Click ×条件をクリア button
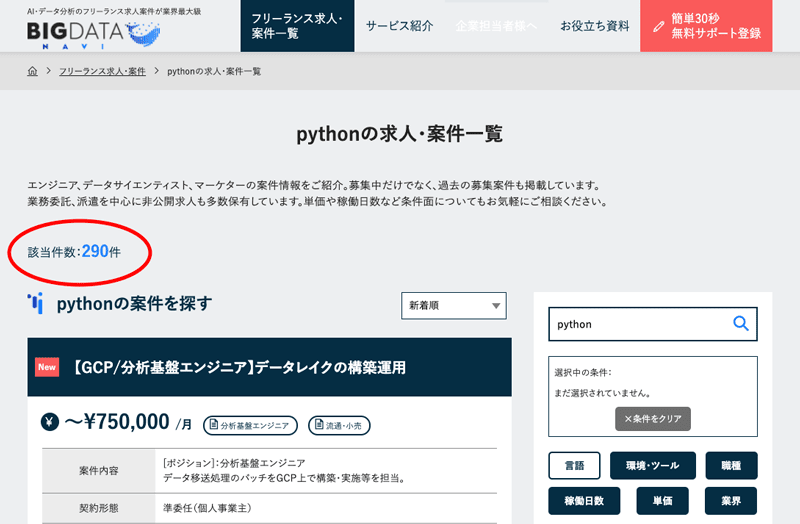Viewport: 800px width, 524px height. (x=653, y=419)
